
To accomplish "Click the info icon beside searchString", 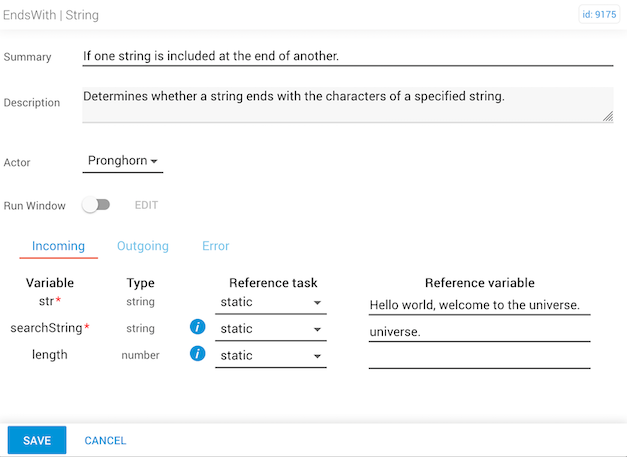I will [198, 327].
